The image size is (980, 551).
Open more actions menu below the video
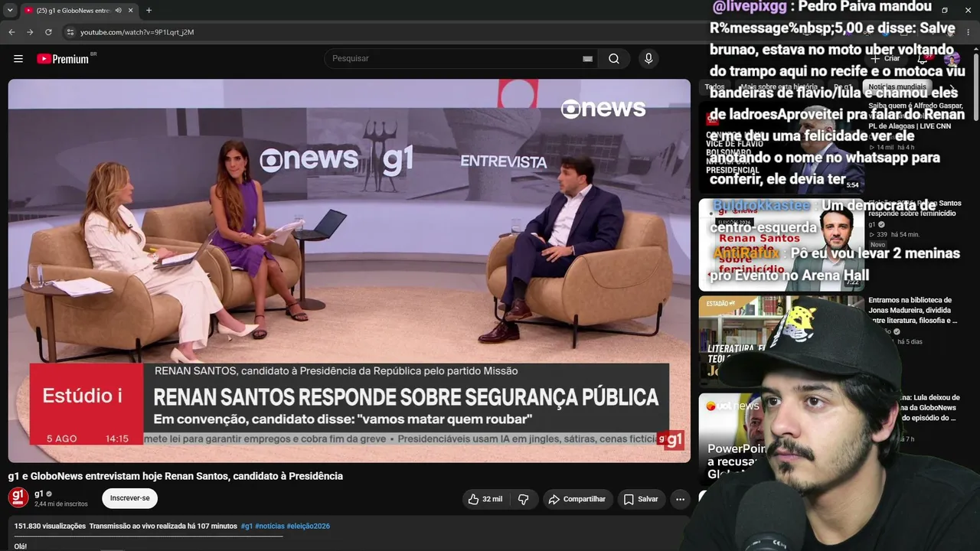pos(680,499)
